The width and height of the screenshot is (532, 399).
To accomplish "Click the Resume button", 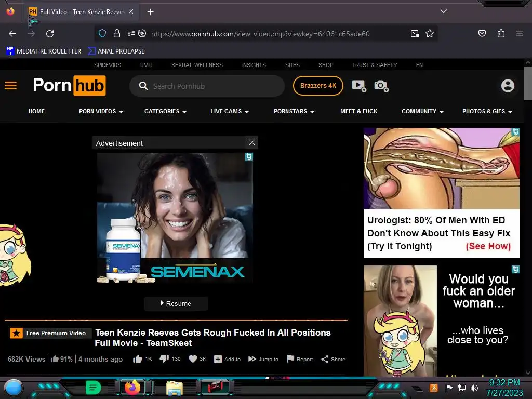I will coord(176,303).
